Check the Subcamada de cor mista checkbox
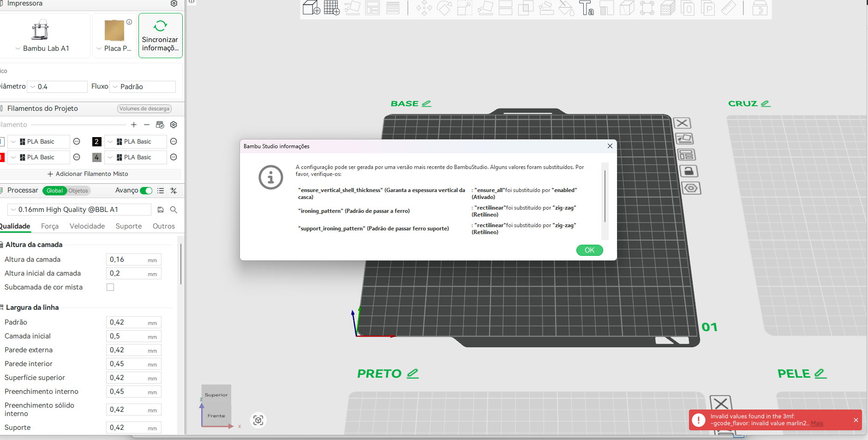This screenshot has width=868, height=440. (110, 287)
